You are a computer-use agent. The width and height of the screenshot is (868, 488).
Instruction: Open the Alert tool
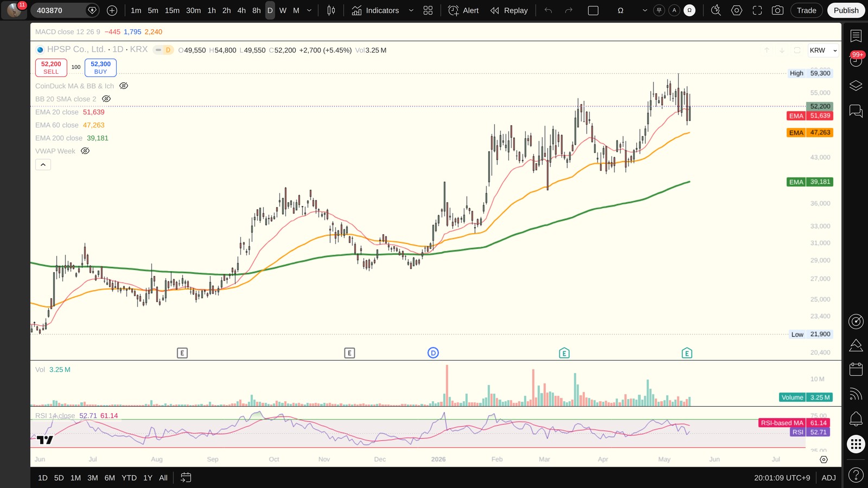pos(463,10)
